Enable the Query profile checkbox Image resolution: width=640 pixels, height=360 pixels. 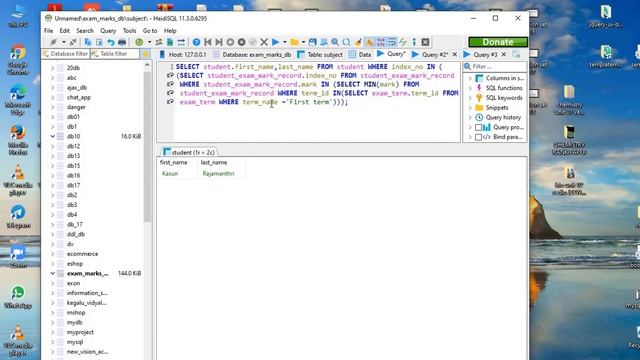point(478,127)
